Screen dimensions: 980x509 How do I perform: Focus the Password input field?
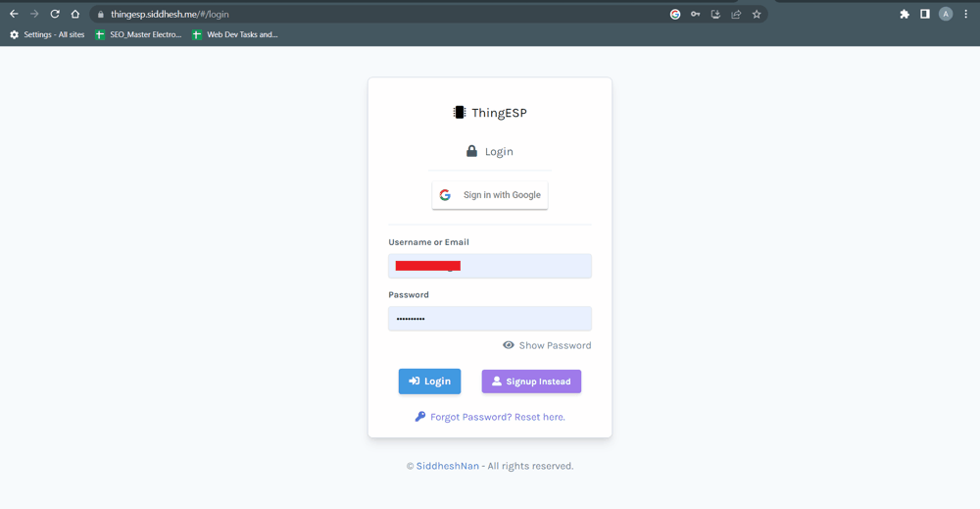490,319
